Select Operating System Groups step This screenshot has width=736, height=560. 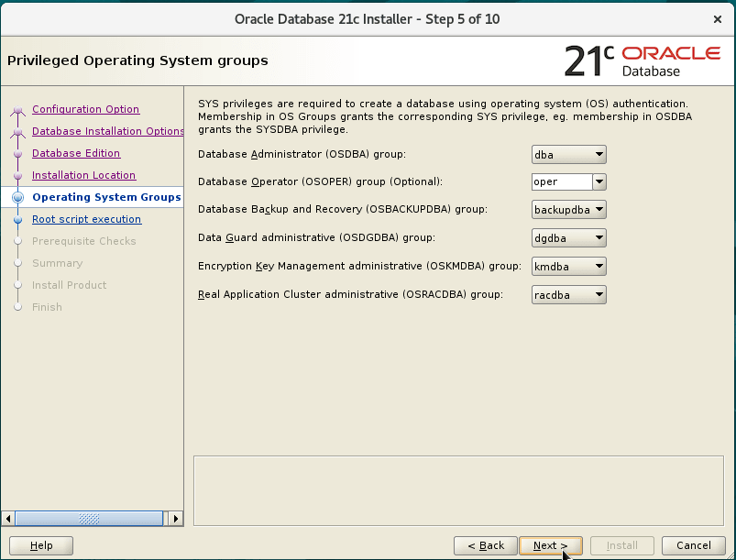pyautogui.click(x=106, y=197)
